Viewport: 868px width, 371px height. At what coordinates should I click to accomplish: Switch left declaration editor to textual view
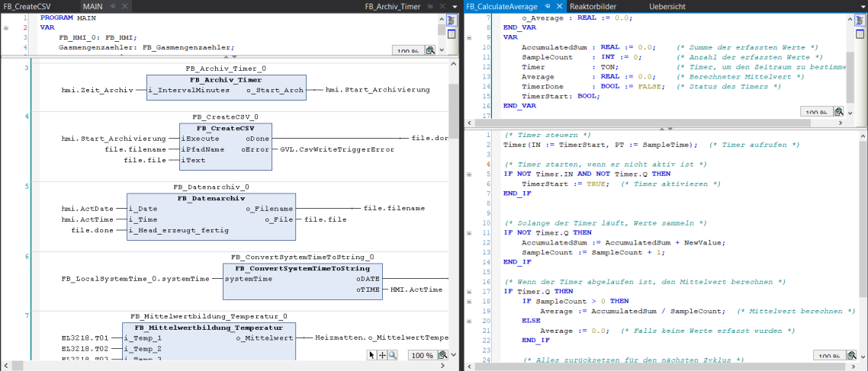coord(451,21)
